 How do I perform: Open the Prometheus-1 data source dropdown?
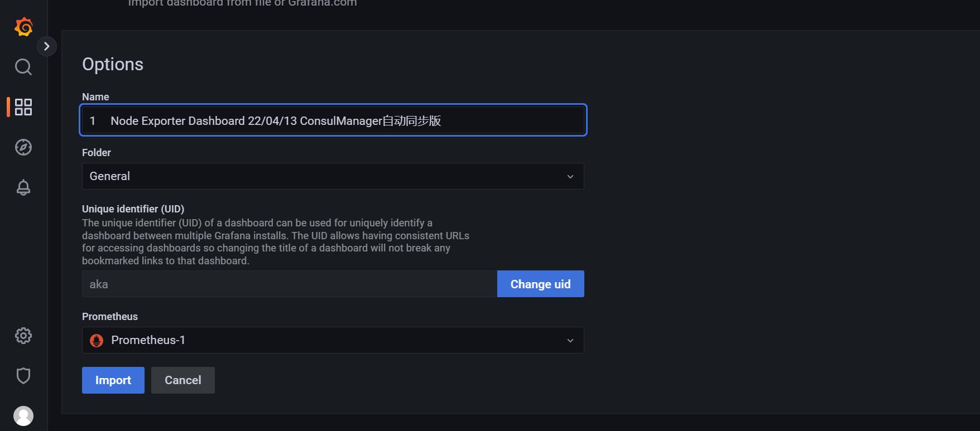[333, 340]
